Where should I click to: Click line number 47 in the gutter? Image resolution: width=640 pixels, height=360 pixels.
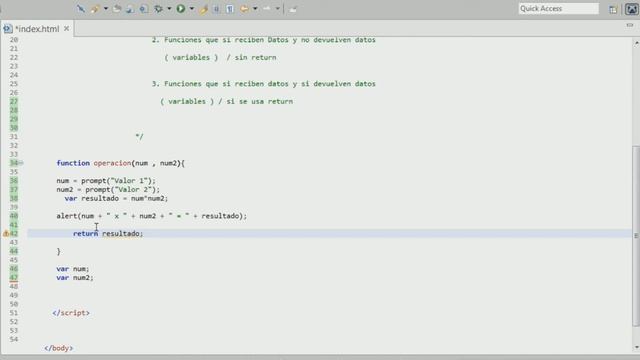click(x=13, y=278)
